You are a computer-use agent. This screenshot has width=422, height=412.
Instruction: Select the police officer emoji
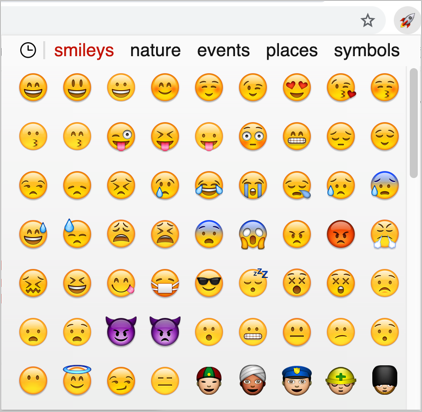coord(297,380)
